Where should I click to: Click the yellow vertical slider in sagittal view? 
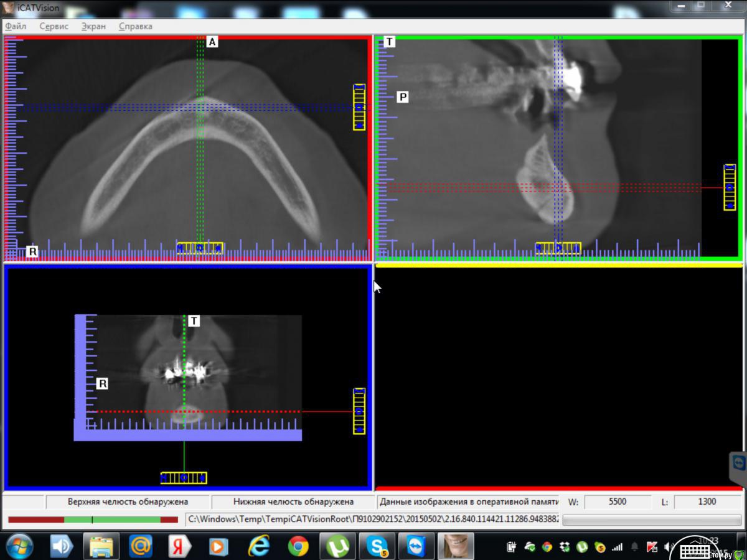pos(730,187)
